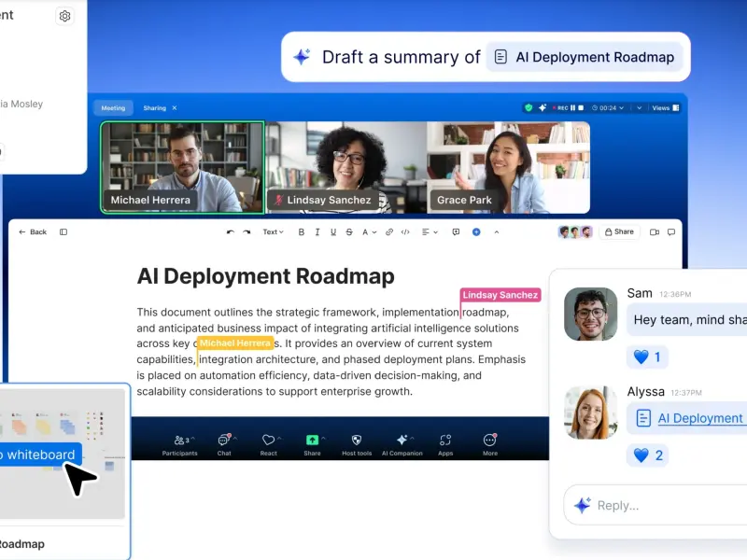
Task: Click Michael Herrera's yellow cursor label
Action: [235, 343]
